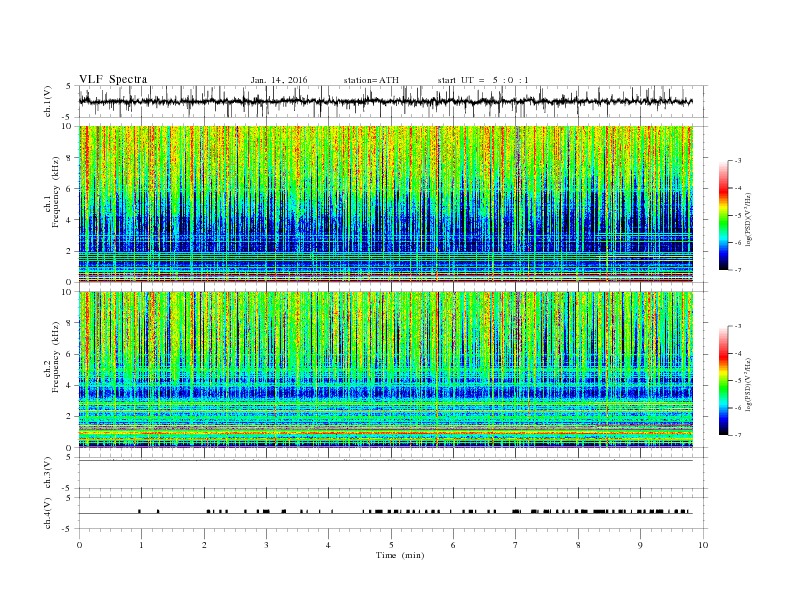Screen dimensions: 792x612
Task: Click the "station=ATH" header label
Action: pyautogui.click(x=371, y=80)
